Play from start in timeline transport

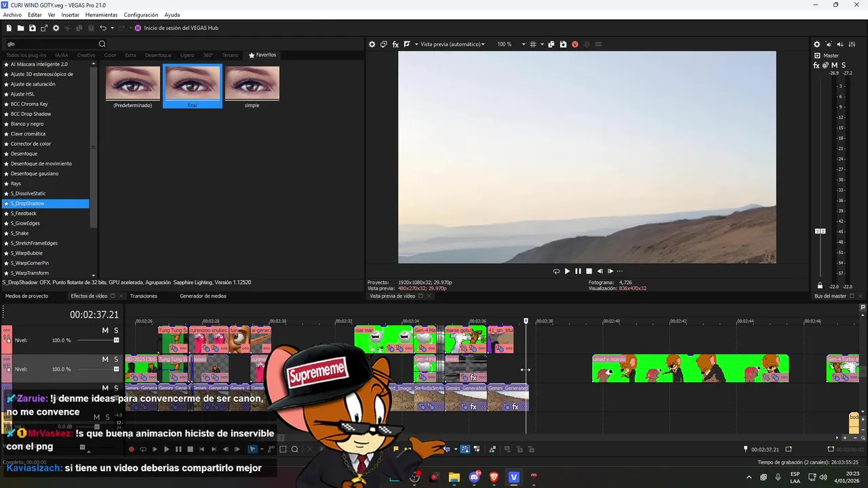pos(155,449)
